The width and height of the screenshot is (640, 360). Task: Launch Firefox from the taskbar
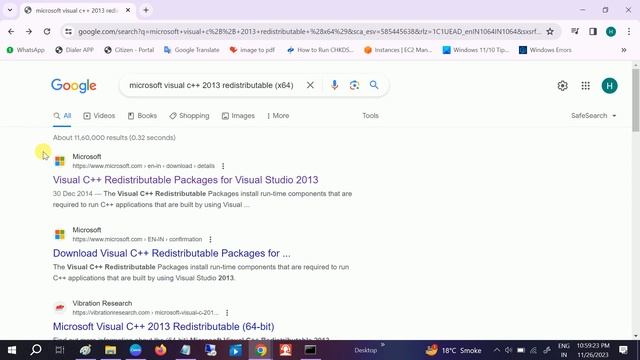(160, 350)
